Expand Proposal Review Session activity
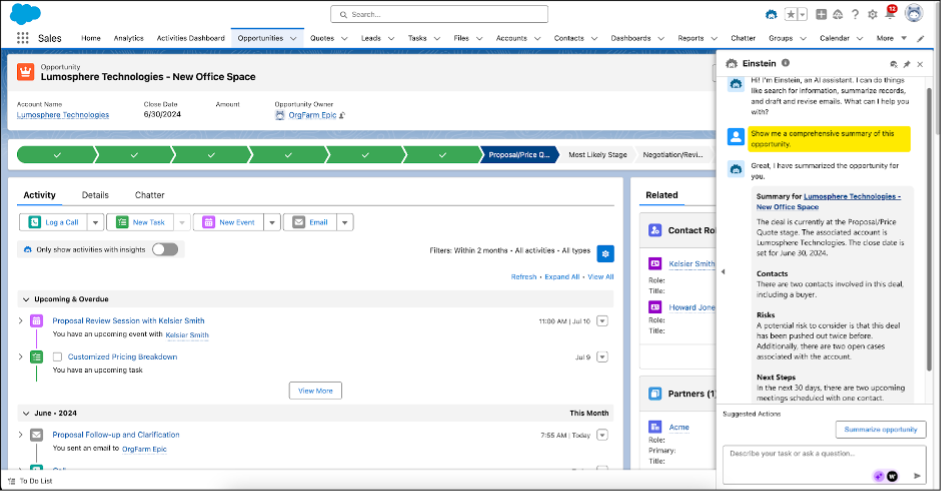Screen dimensions: 943x493 coord(21,321)
